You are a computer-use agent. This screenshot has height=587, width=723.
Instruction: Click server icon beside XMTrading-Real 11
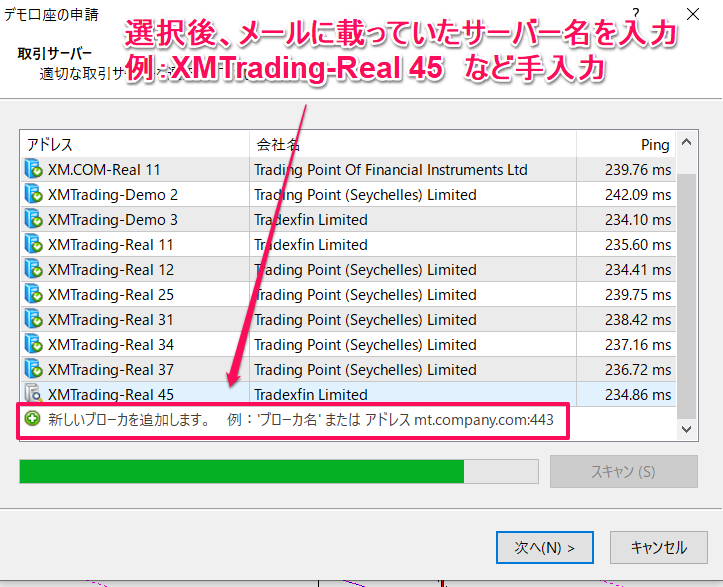(34, 244)
